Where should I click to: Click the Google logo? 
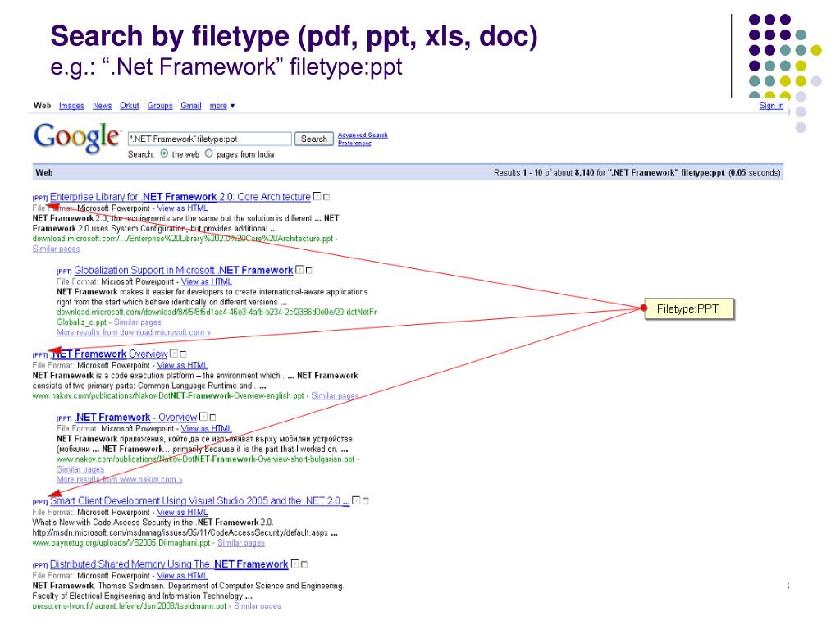[x=76, y=137]
